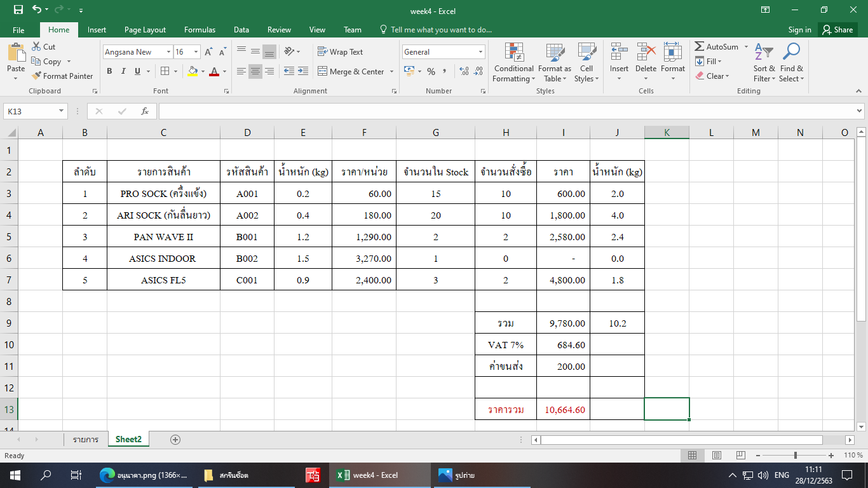Click the Sort & Filter icon
This screenshot has height=488, width=868.
764,64
